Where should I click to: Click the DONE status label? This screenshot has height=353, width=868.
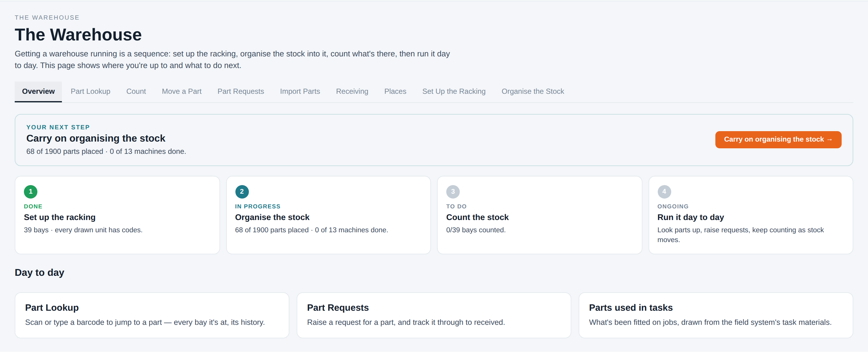click(33, 207)
